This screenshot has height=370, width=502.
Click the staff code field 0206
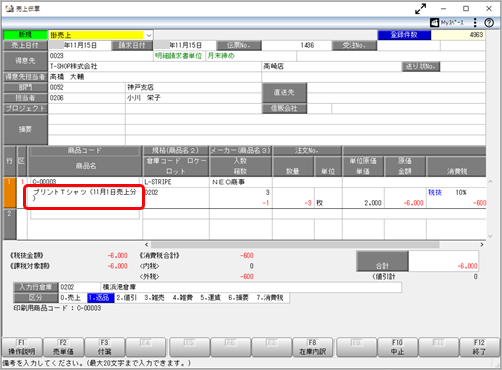point(87,98)
